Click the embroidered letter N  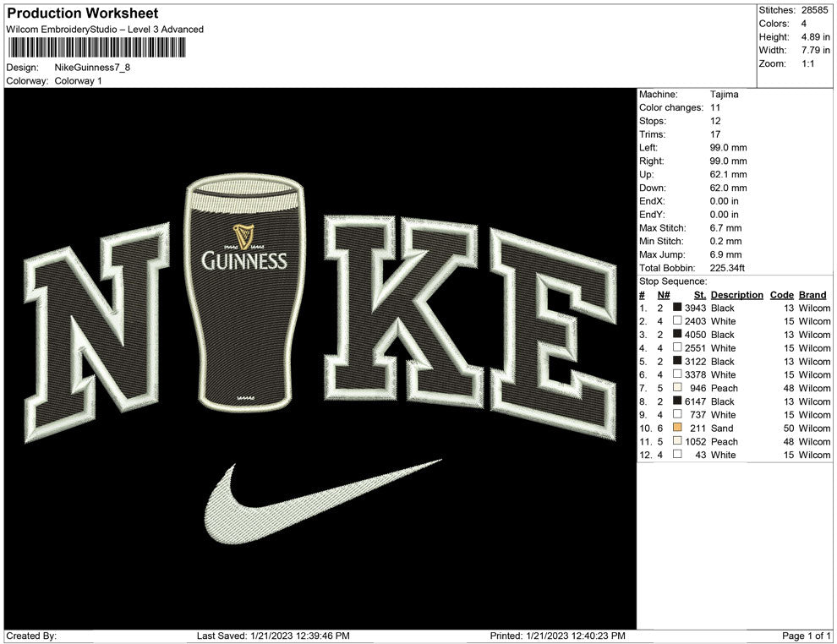[x=96, y=332]
